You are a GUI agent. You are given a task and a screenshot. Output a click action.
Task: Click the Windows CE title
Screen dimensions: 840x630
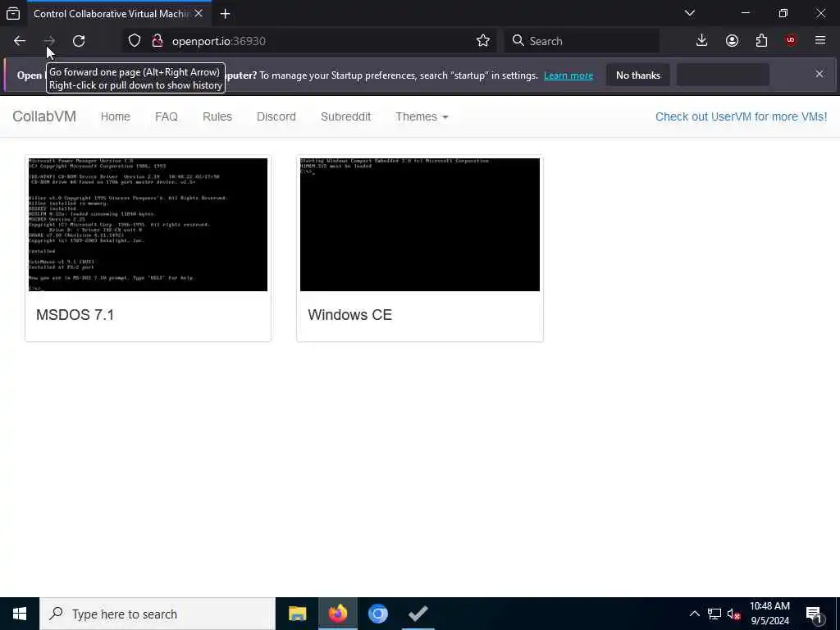click(x=349, y=314)
